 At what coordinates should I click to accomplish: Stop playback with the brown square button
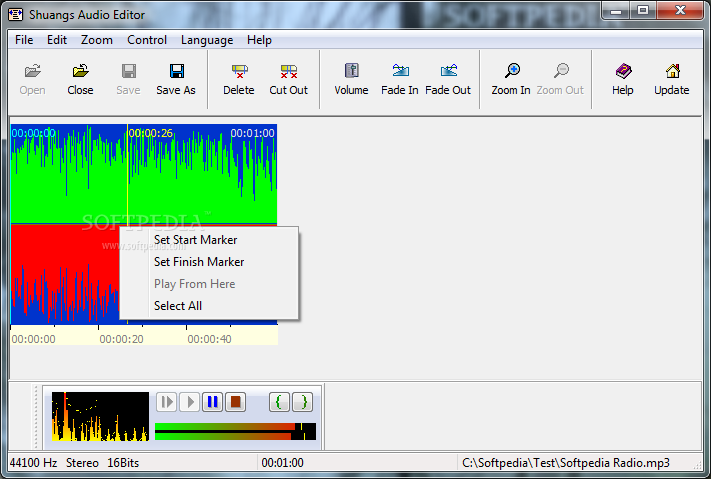click(235, 402)
